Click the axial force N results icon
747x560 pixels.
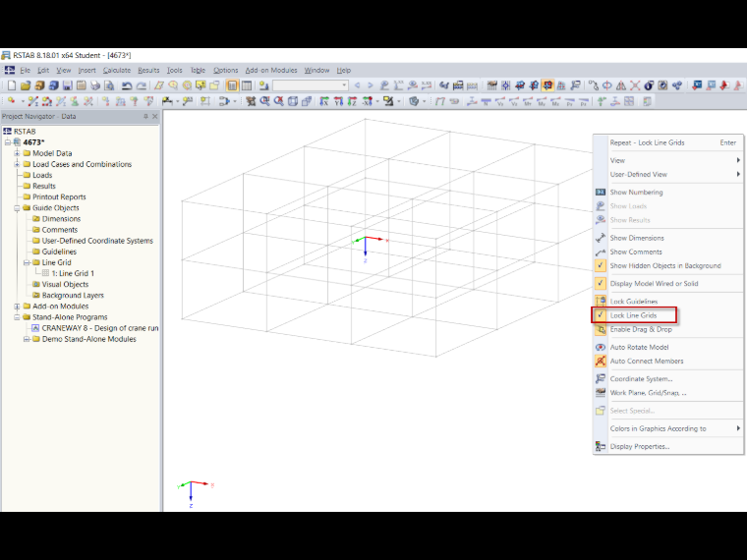[x=486, y=101]
